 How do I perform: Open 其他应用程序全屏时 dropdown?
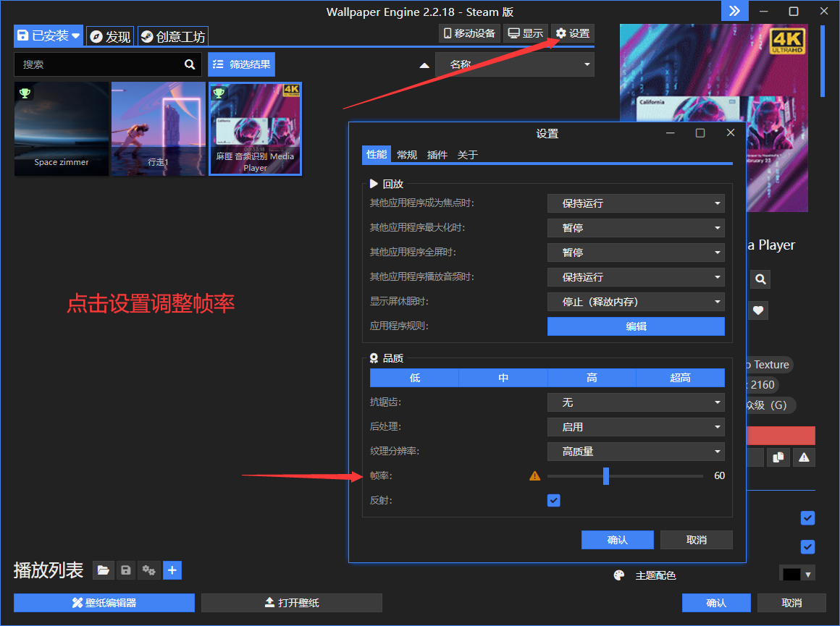click(x=636, y=253)
